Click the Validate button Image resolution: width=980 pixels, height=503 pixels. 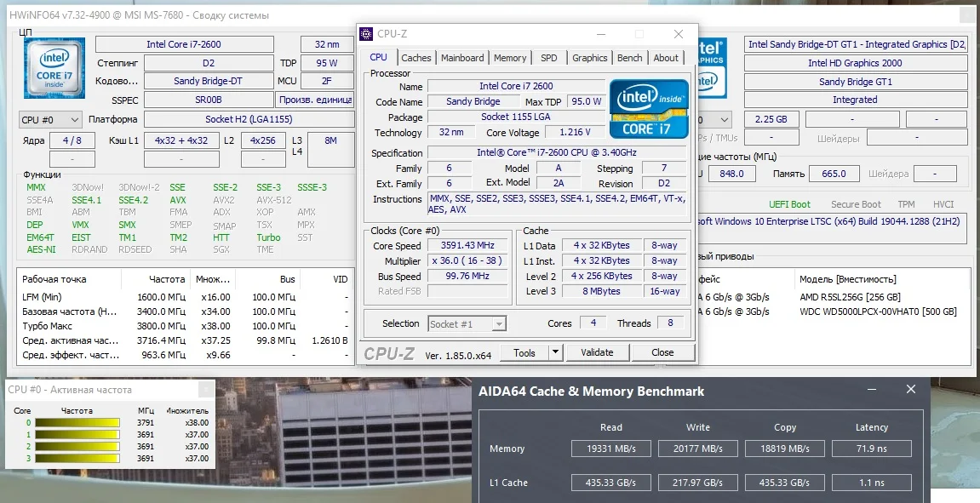[x=597, y=352]
